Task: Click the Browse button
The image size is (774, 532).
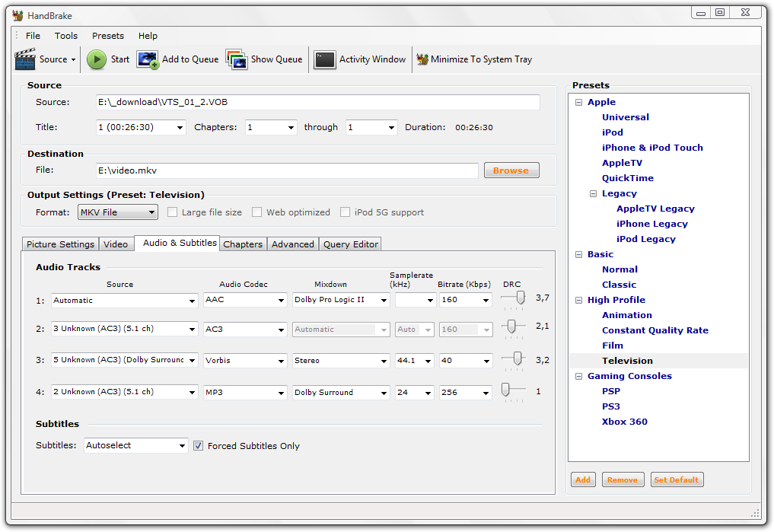Action: point(511,170)
